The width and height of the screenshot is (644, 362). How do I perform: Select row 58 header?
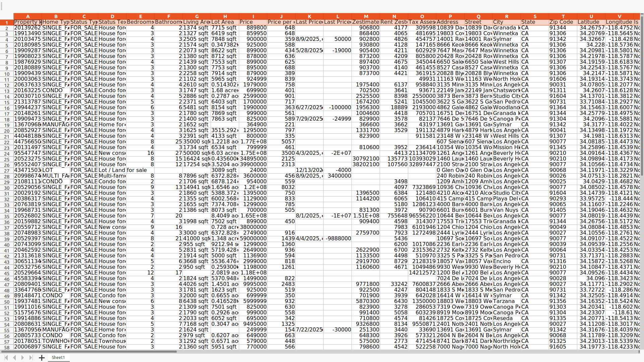coord(7,347)
